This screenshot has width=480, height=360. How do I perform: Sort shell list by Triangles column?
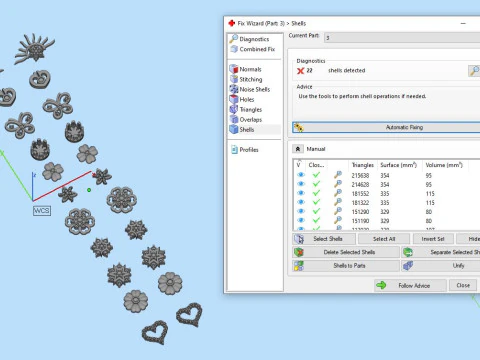pos(363,165)
